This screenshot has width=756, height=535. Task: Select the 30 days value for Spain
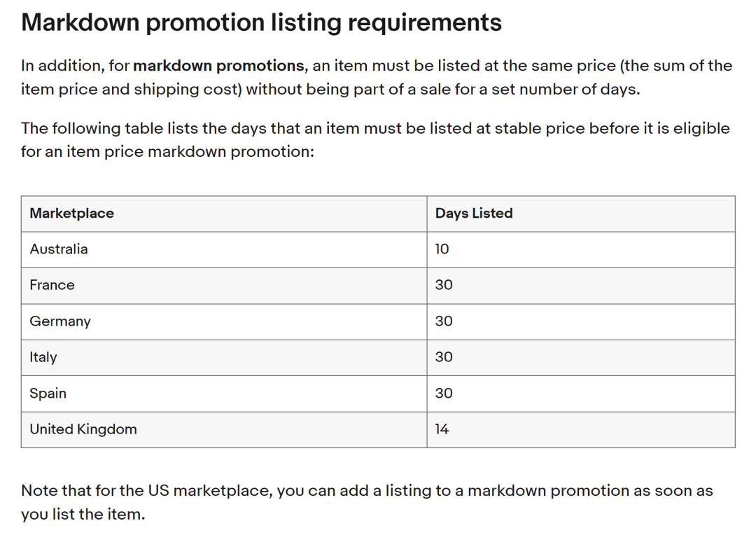pyautogui.click(x=444, y=393)
